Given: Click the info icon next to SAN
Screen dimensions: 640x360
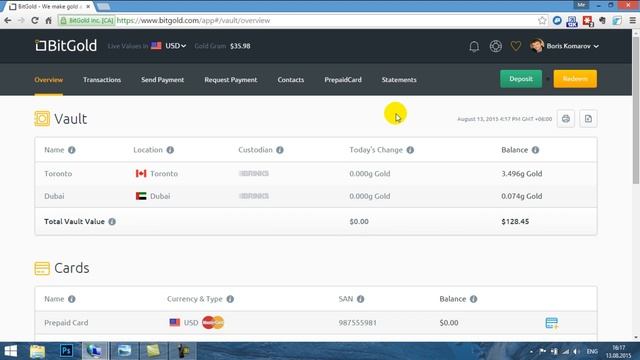Looking at the screenshot, I should (360, 299).
